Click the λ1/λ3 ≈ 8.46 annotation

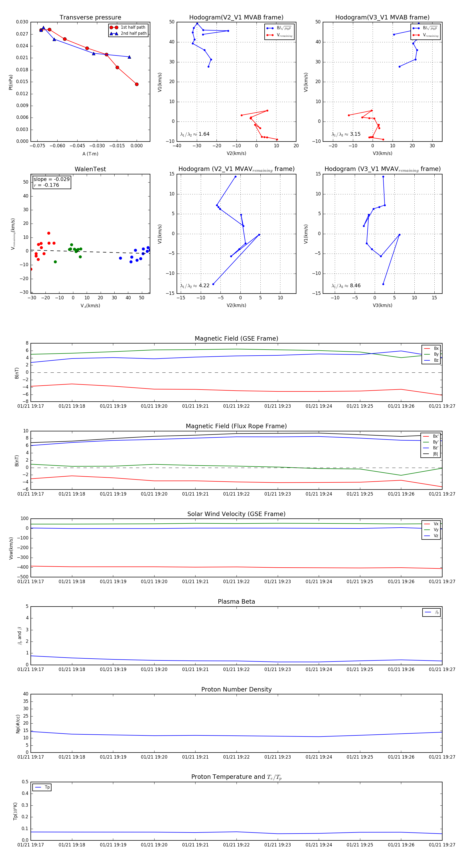click(346, 286)
